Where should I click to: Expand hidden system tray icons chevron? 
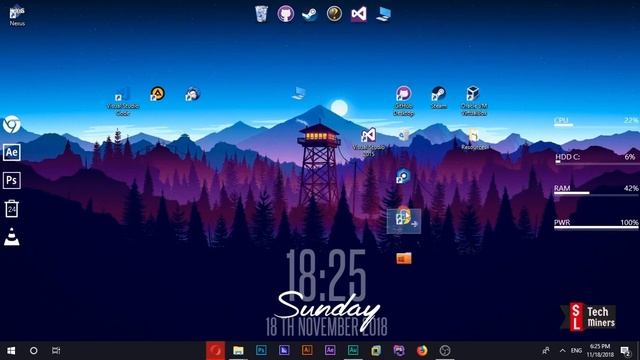[x=562, y=351]
